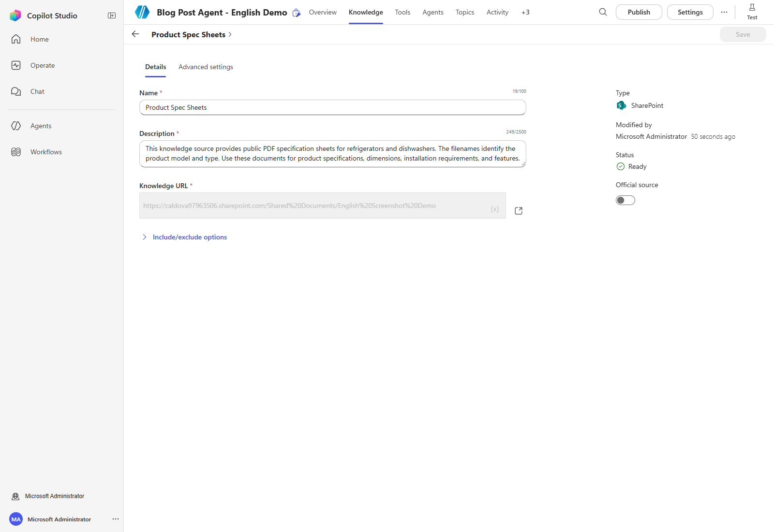Select the Details tab
Screen dimensions: 774x532
click(x=156, y=67)
